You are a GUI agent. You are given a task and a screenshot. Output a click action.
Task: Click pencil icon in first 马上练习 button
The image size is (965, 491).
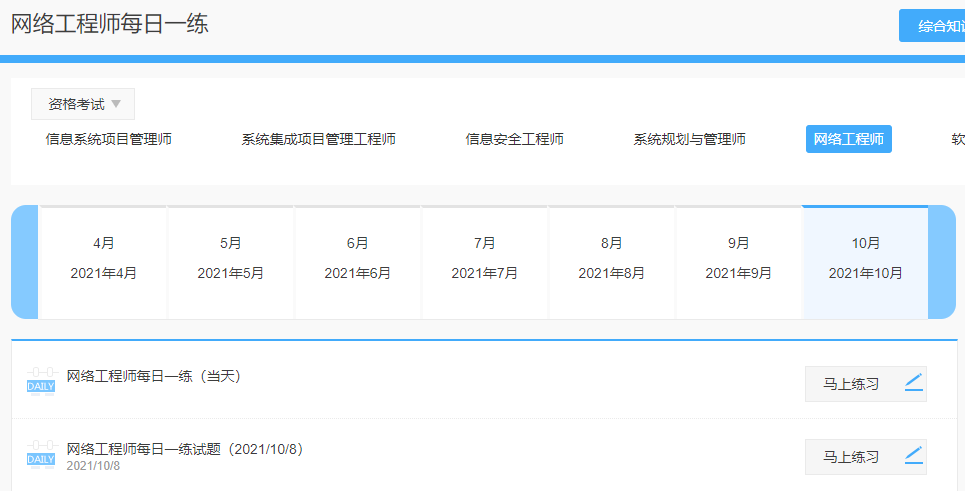(913, 383)
